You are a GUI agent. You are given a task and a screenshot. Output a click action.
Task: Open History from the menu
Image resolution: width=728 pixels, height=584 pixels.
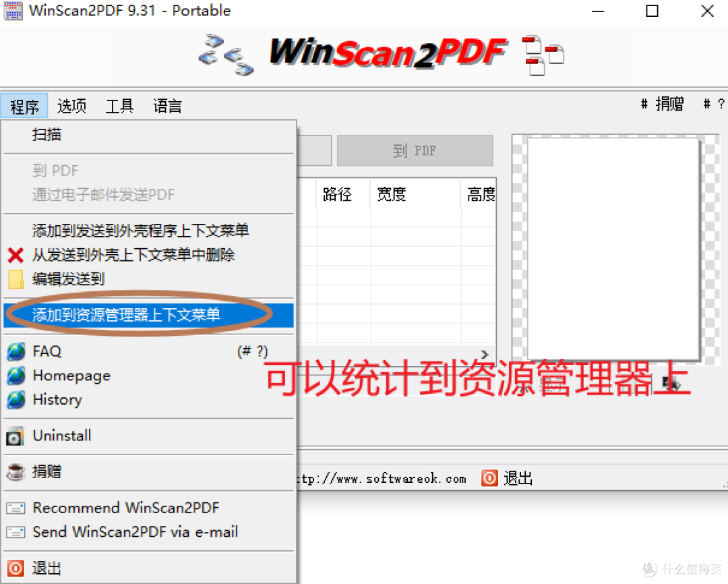point(148,399)
